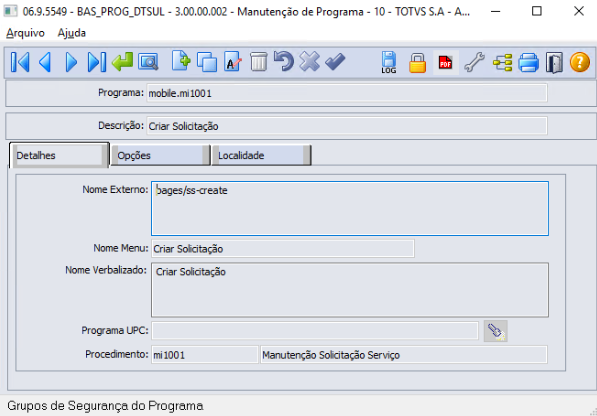The height and width of the screenshot is (416, 597).
Task: Switch to the Localidade tab
Action: pyautogui.click(x=261, y=155)
